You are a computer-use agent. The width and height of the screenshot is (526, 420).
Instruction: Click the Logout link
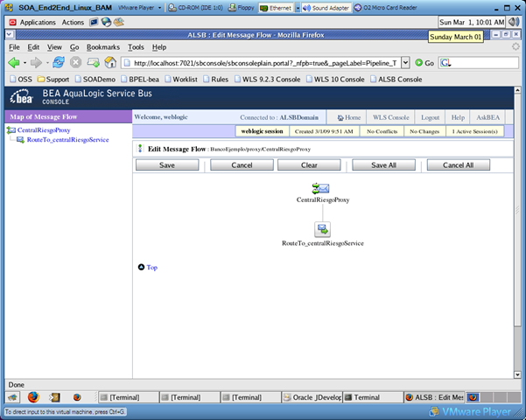(430, 117)
